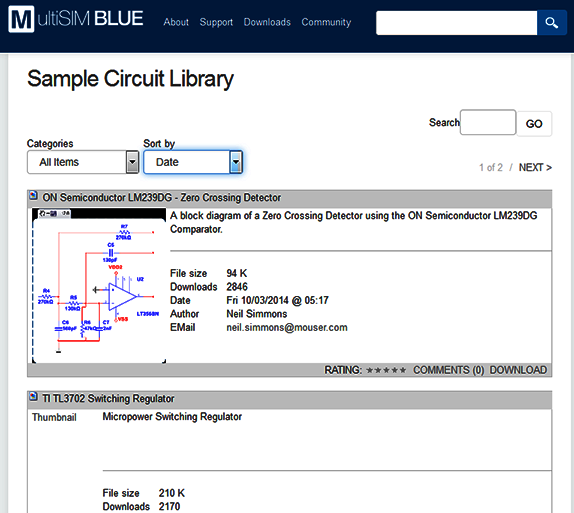Viewport: 574px width, 513px height.
Task: Click the file icon beside ON Semiconductor LM239DG title
Action: (33, 196)
